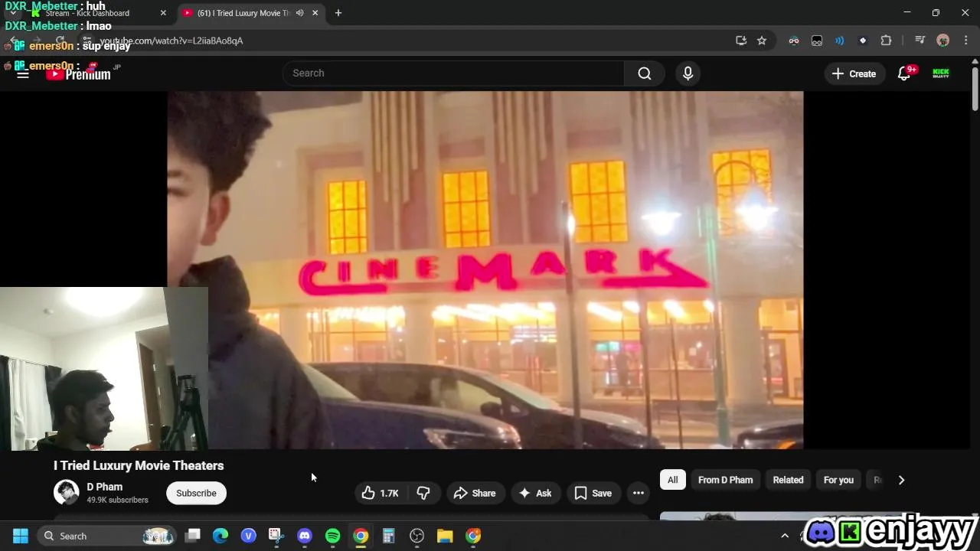Open the Windows Start menu
Screen dimensions: 980x551
[x=21, y=536]
